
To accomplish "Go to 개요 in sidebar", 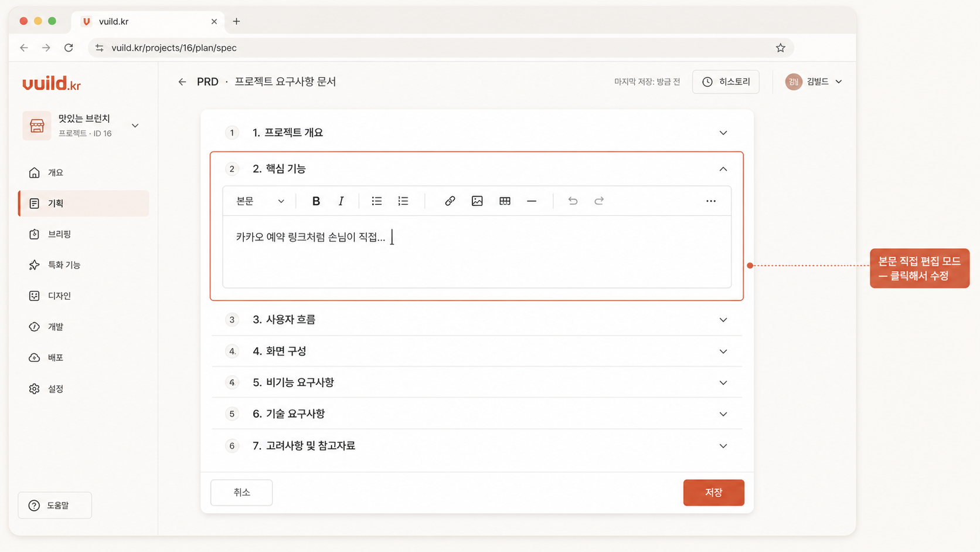I will click(x=83, y=172).
